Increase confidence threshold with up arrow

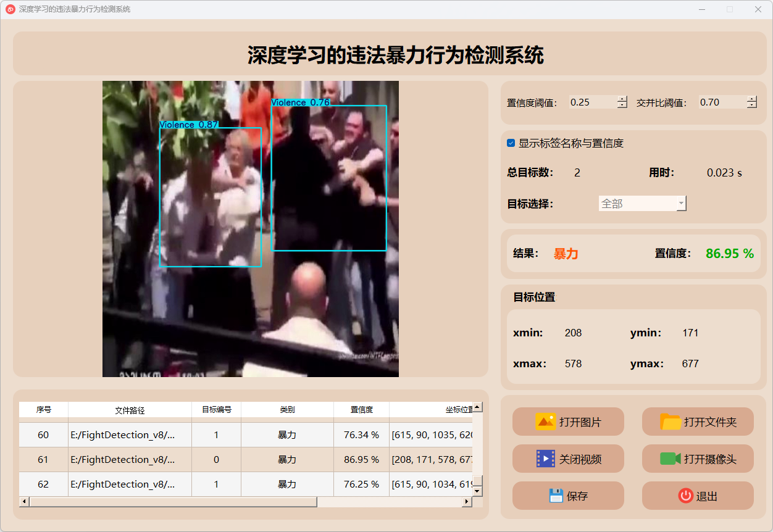622,99
